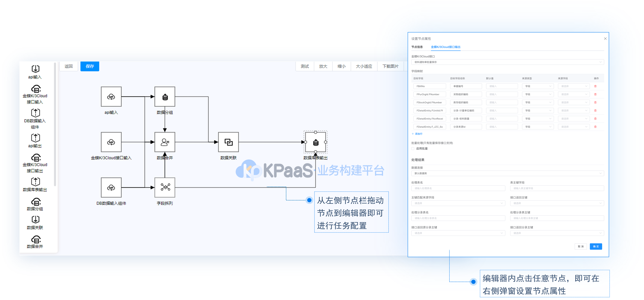Click the 处理表名 input field
Screen dimensions: 644x300
pos(458,188)
